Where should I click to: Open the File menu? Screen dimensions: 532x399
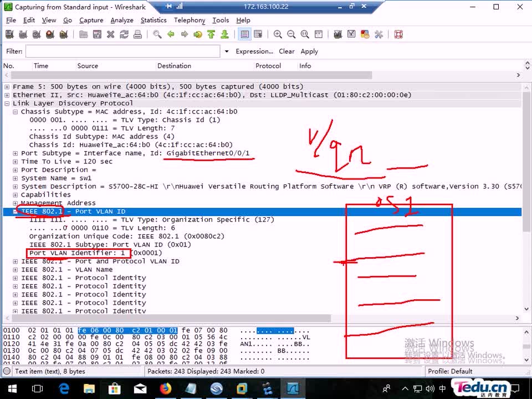(11, 21)
